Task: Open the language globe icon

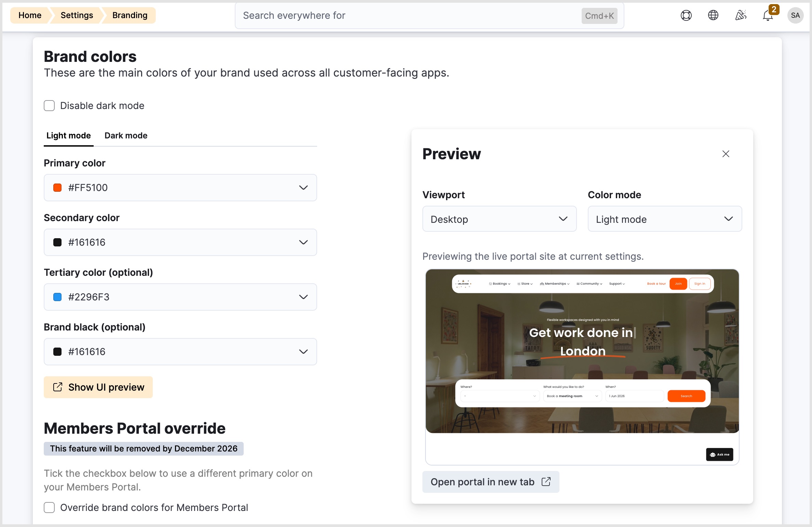Action: point(713,15)
